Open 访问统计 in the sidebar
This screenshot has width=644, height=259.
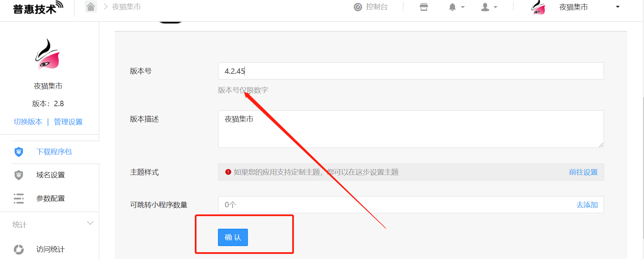click(50, 249)
